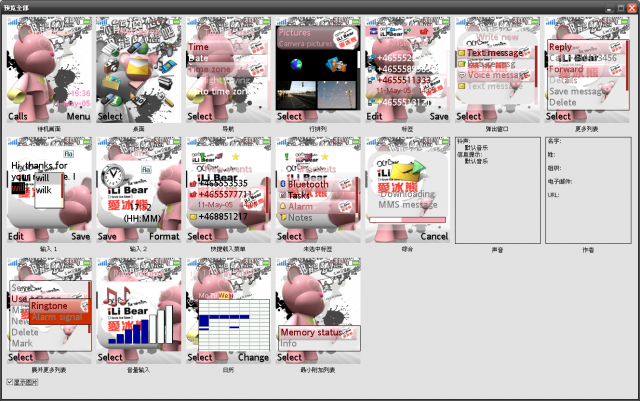The height and width of the screenshot is (401, 640).
Task: Select the calendar grid preview thumbnail
Action: point(229,311)
